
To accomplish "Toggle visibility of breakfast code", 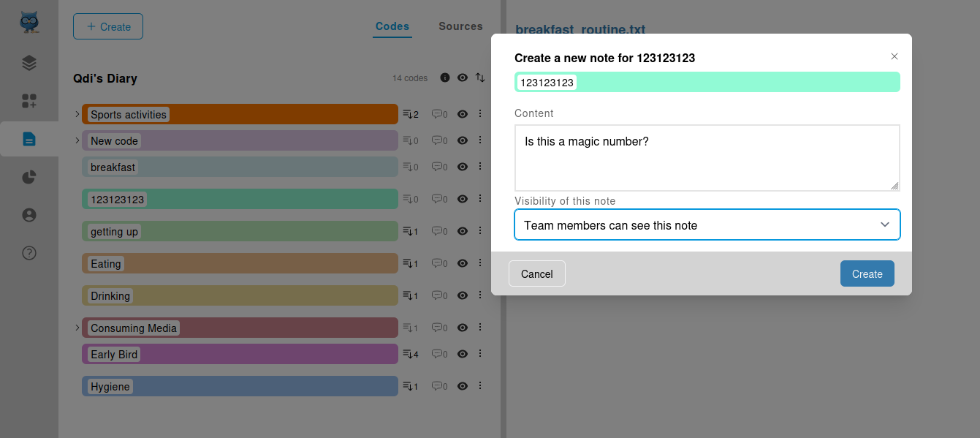I will [x=463, y=167].
